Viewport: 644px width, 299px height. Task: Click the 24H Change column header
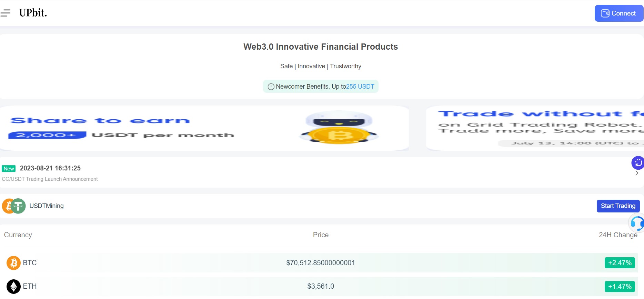point(618,235)
